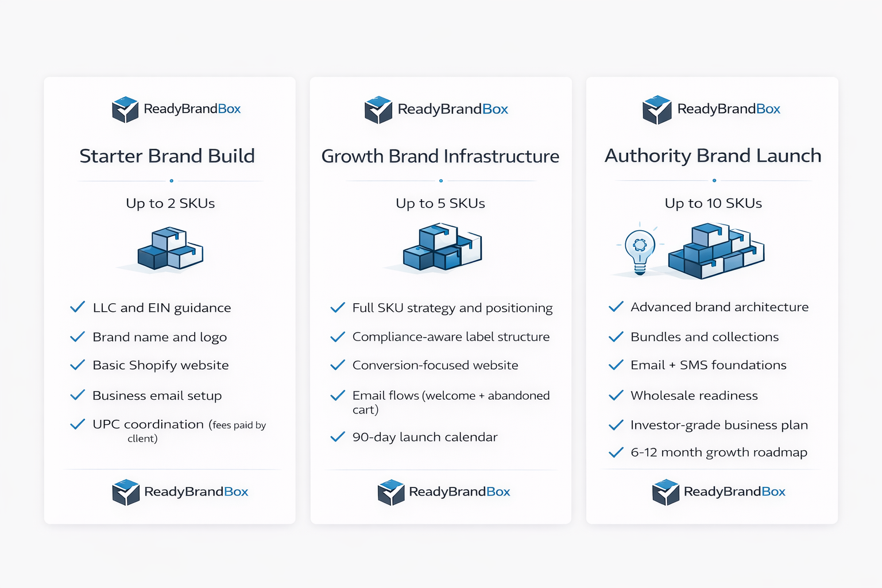Click the lightbulb icon in Authority card
The width and height of the screenshot is (882, 588).
[640, 250]
